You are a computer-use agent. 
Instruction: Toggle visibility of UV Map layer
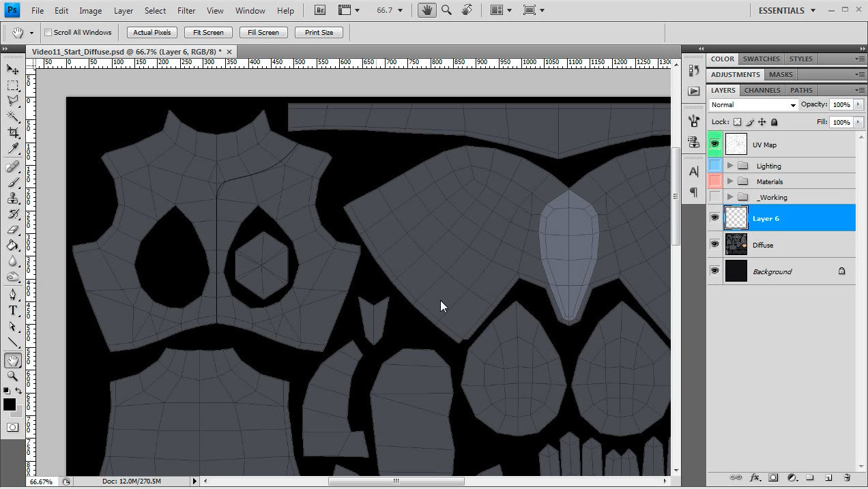tap(714, 144)
